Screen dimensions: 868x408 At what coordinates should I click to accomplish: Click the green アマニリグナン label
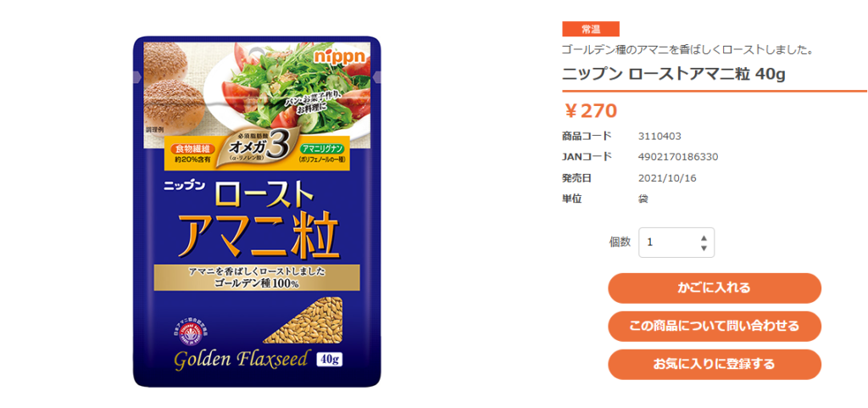pos(322,148)
